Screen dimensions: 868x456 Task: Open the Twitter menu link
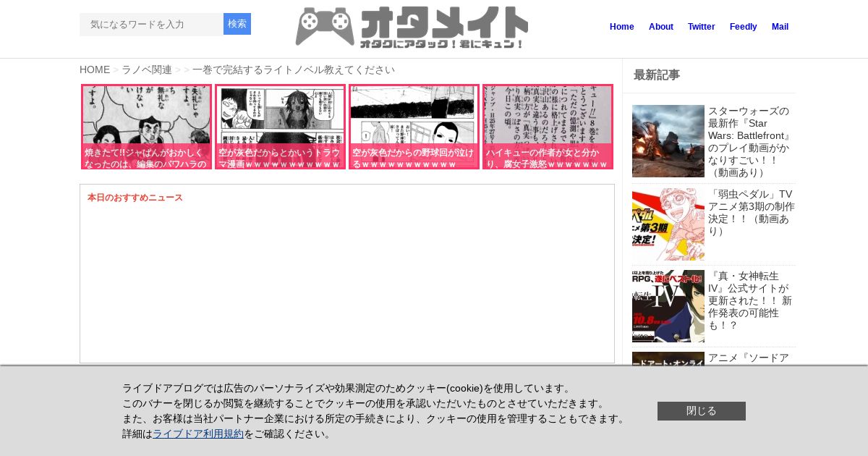[702, 27]
